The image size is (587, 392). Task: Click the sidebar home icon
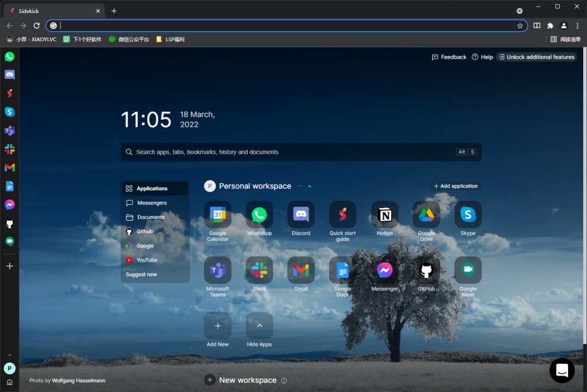tap(10, 382)
